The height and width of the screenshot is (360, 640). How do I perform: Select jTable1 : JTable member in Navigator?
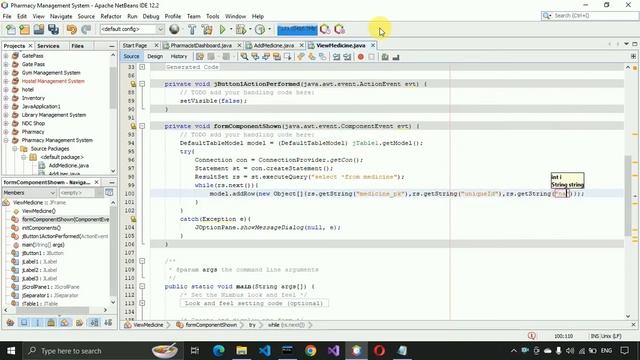click(x=40, y=304)
